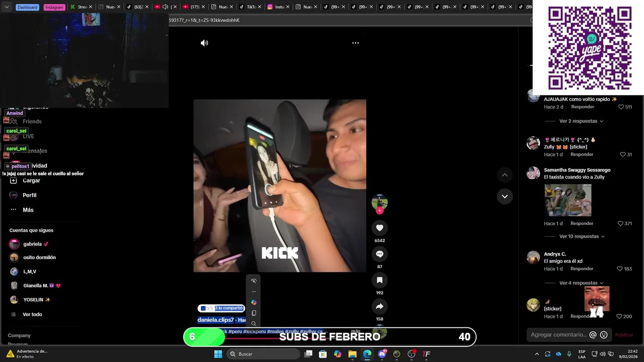Open the image in Samantha's comment
Image resolution: width=644 pixels, height=362 pixels.
(568, 200)
